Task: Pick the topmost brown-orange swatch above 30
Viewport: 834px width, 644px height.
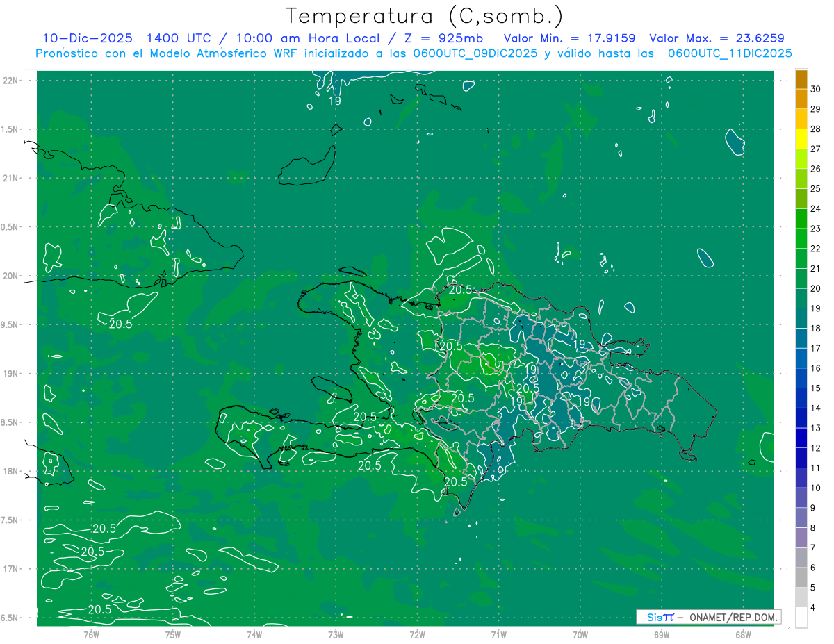Action: tap(801, 79)
